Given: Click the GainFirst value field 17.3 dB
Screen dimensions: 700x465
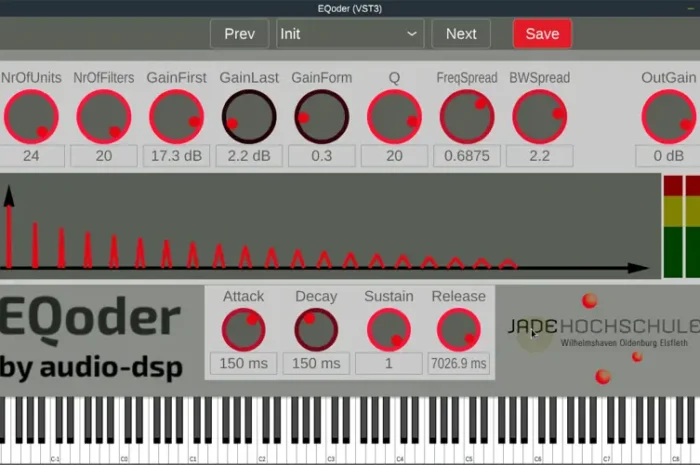Looking at the screenshot, I should click(176, 156).
